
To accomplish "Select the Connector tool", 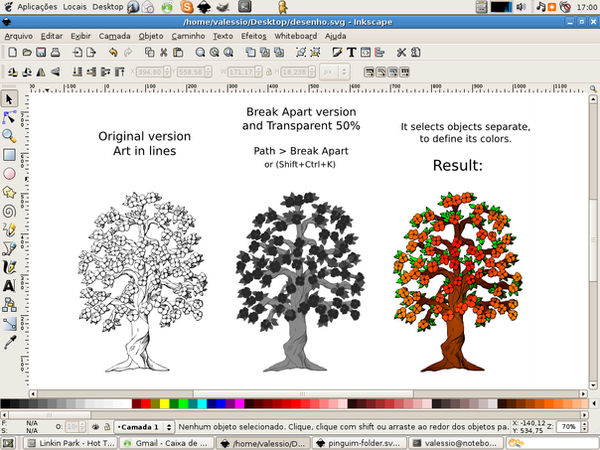I will pyautogui.click(x=9, y=305).
